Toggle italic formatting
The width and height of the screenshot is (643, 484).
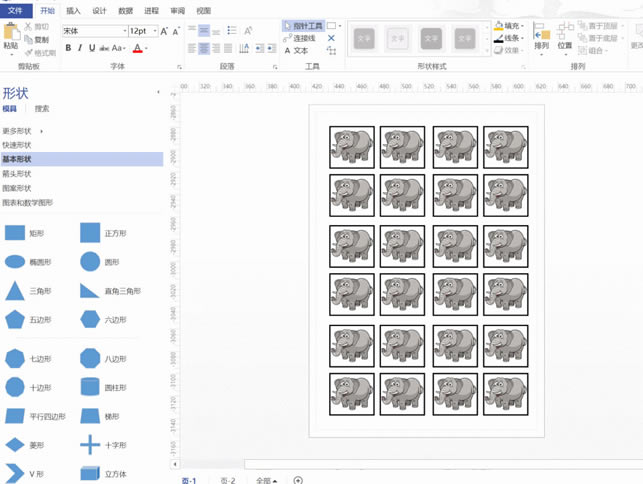tap(80, 48)
